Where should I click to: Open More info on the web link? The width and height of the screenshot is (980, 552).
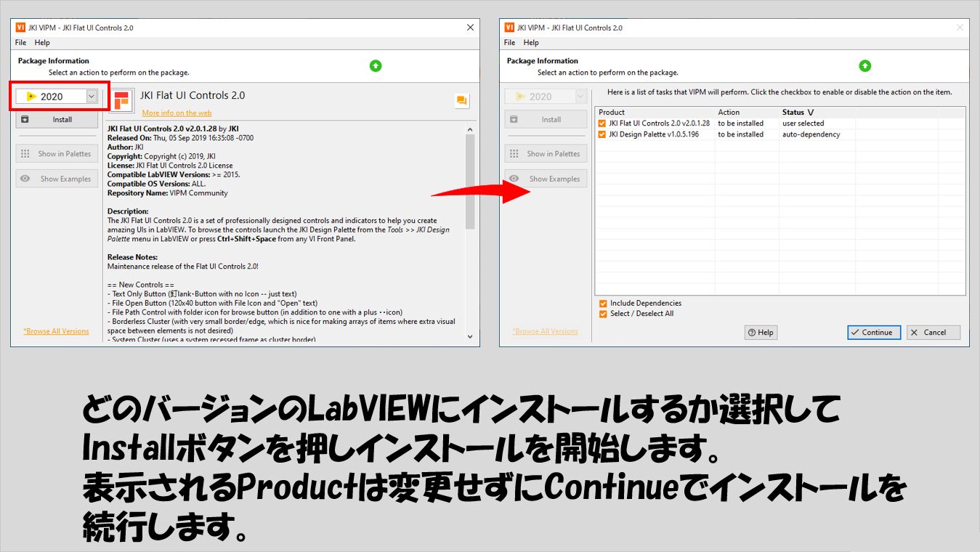(x=177, y=113)
